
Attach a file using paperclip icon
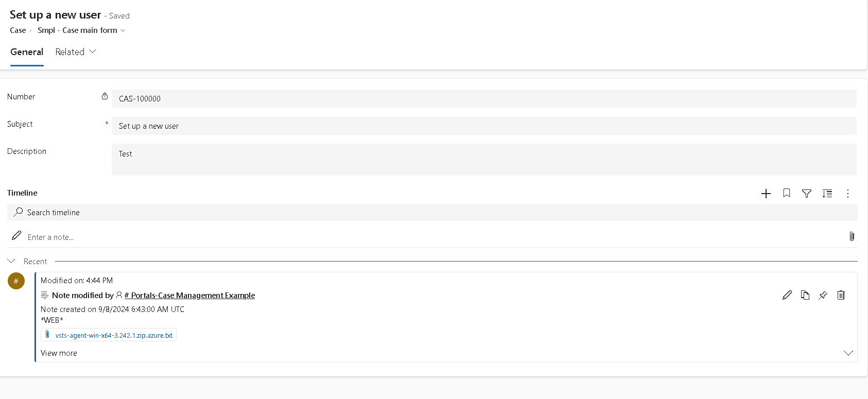(x=852, y=236)
